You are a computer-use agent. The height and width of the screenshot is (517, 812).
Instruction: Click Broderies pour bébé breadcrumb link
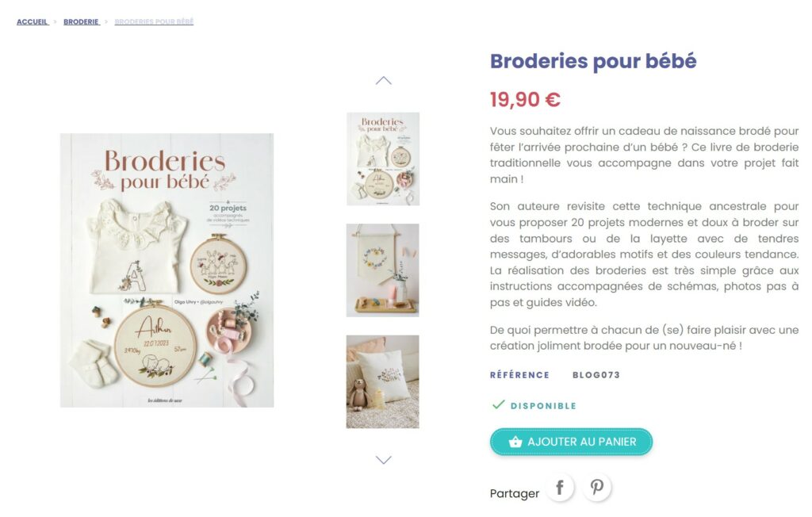click(154, 21)
